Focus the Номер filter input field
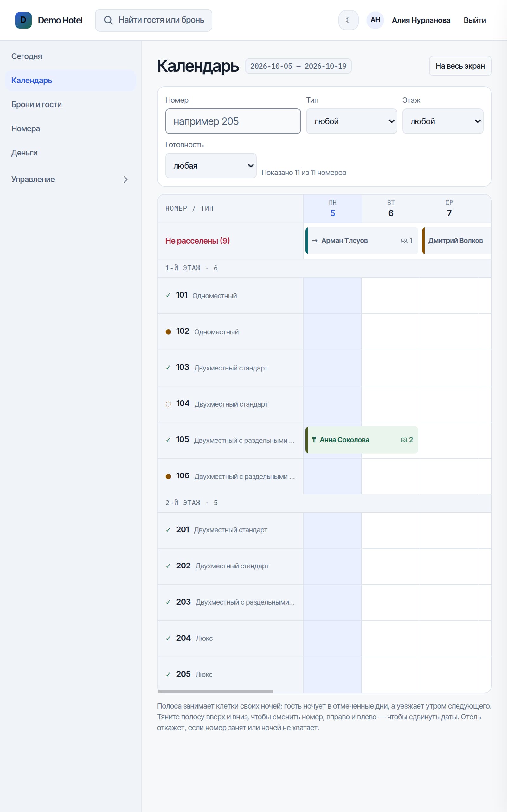Viewport: 507px width, 812px height. point(233,121)
